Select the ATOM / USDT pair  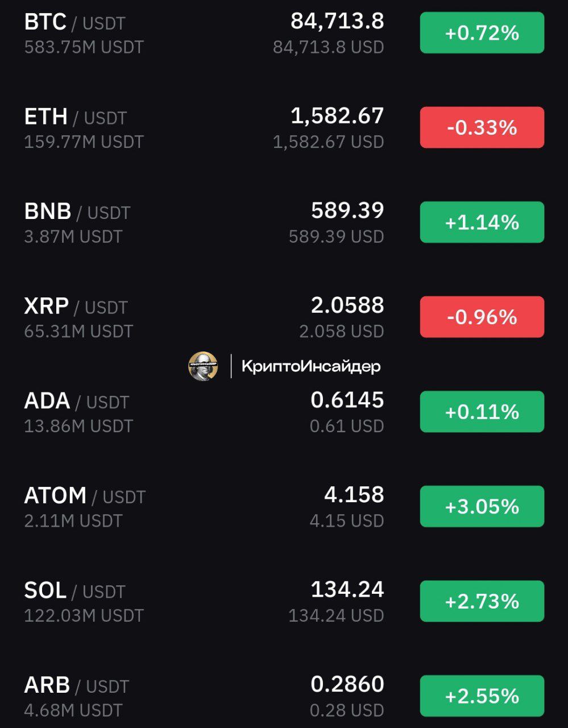click(284, 506)
